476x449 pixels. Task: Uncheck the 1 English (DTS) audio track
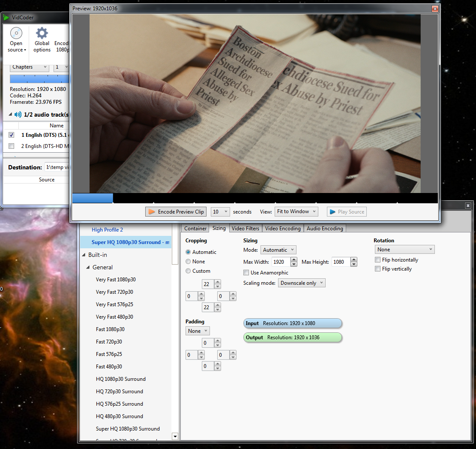11,135
